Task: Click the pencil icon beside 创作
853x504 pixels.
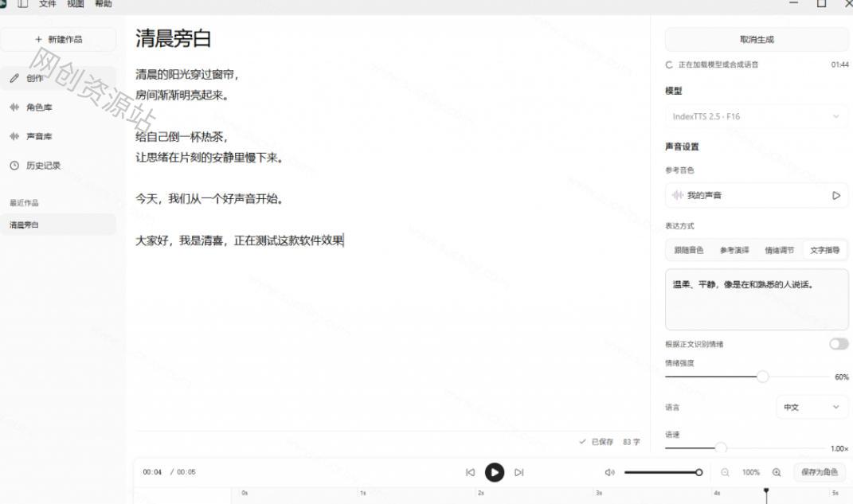Action: (14, 78)
